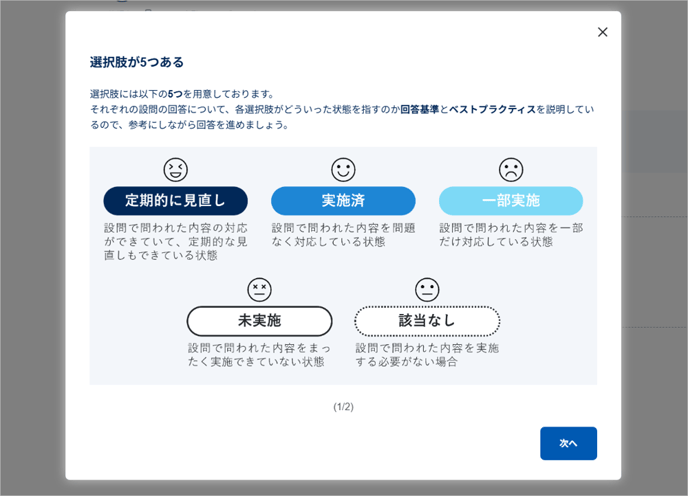Click the bold text ベストプラクティス
Viewport: 688px width, 496px height.
point(492,109)
